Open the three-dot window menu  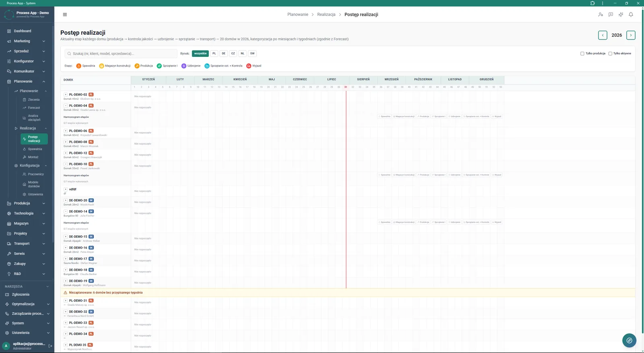point(603,3)
